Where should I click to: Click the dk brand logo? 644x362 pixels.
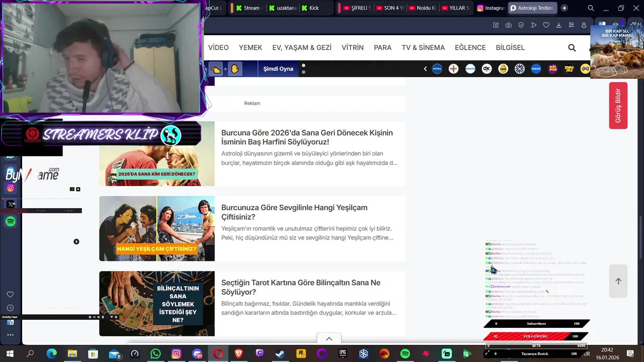click(x=487, y=69)
